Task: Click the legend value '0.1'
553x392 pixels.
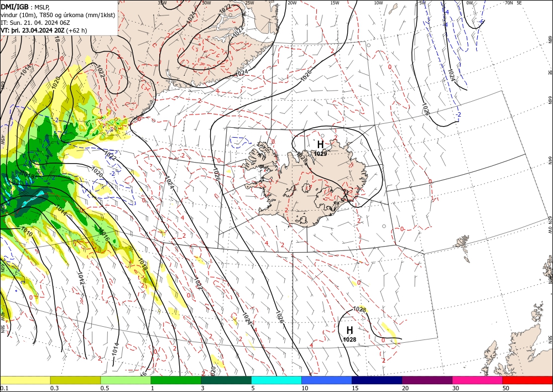Action: coord(3,388)
